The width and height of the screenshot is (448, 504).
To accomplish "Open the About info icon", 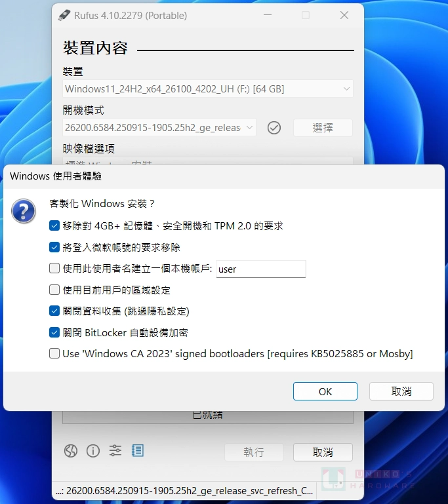I will pyautogui.click(x=93, y=451).
